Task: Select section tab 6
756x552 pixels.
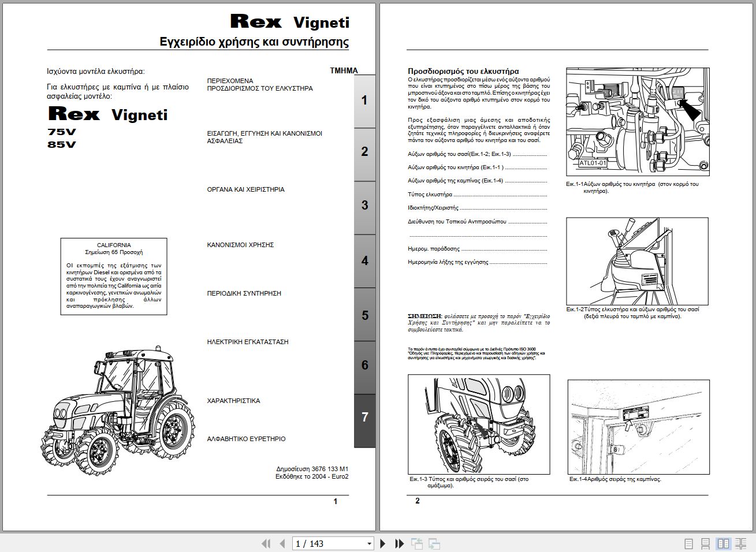Action: (364, 367)
